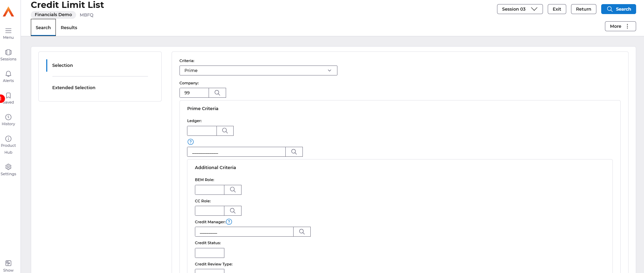Open History clock icon

tap(8, 117)
